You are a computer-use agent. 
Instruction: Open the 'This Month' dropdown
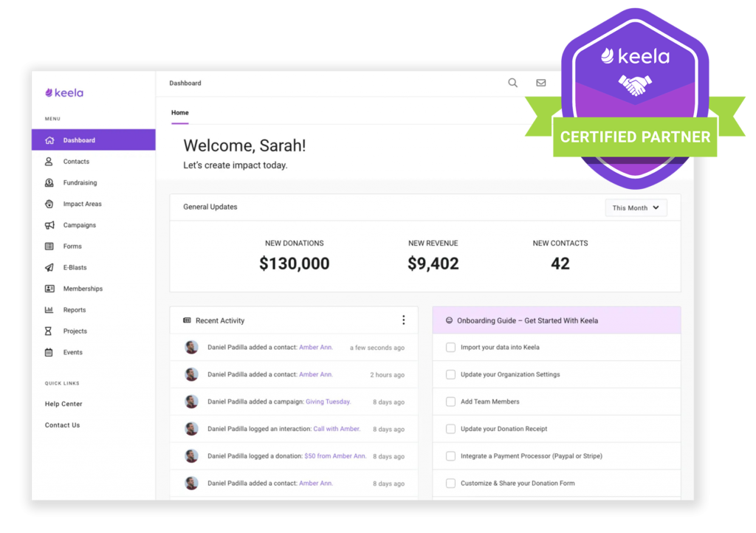636,207
